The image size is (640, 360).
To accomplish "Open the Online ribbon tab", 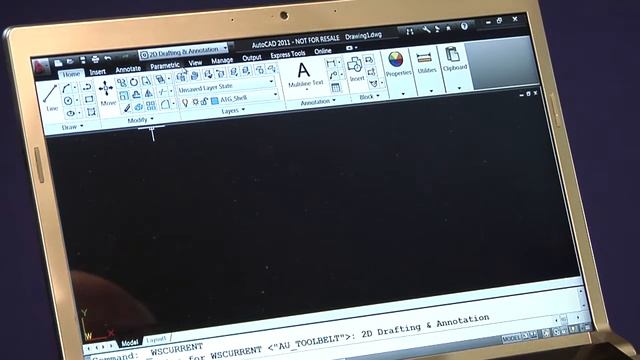I will (322, 51).
